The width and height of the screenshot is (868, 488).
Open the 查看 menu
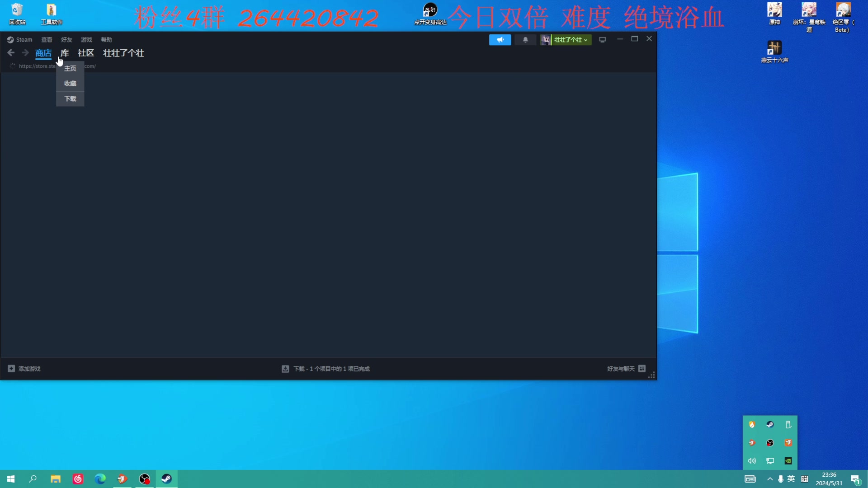[47, 40]
